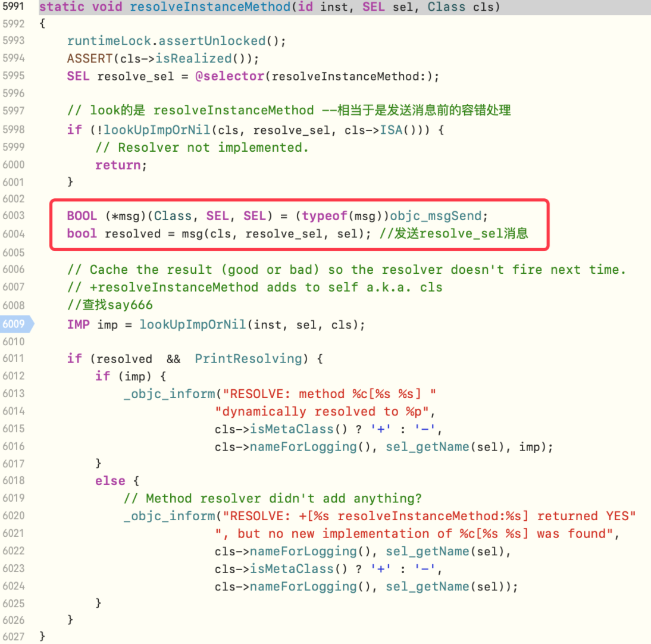
Task: Click the 'Resolver not implemented.' comment
Action: coord(202,148)
